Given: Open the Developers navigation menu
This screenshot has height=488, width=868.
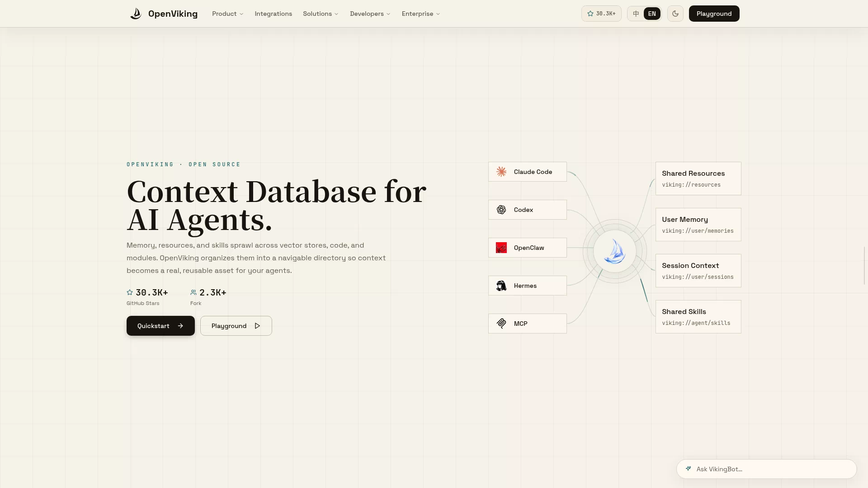Looking at the screenshot, I should (370, 14).
